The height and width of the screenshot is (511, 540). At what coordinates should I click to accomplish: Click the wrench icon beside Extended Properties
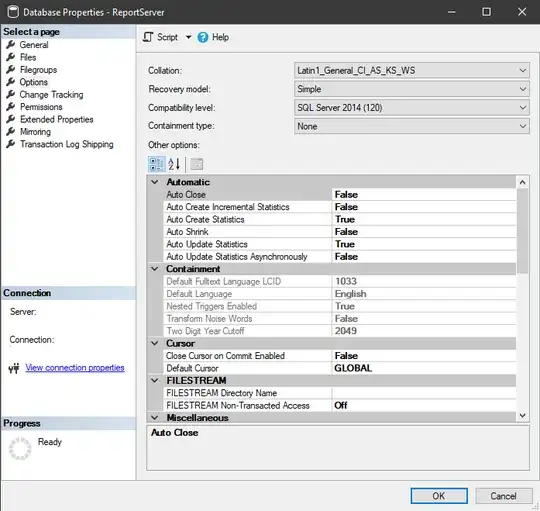tap(11, 119)
